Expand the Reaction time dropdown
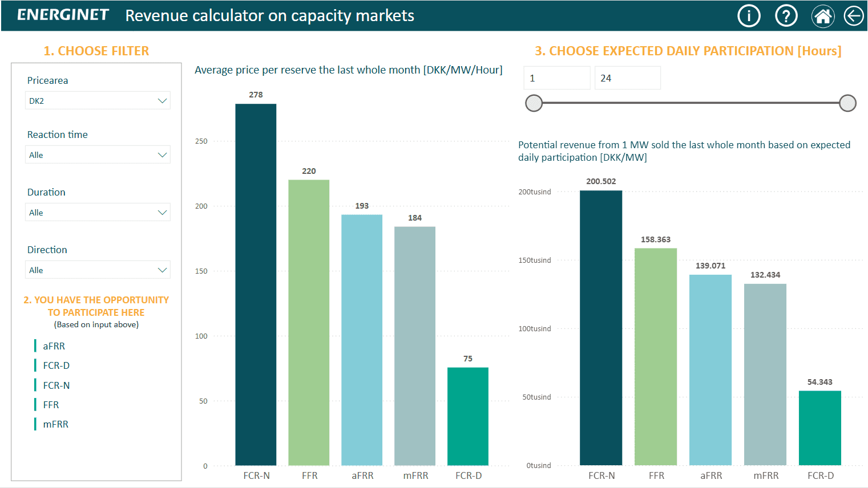Viewport: 868px width, 488px height. (98, 155)
